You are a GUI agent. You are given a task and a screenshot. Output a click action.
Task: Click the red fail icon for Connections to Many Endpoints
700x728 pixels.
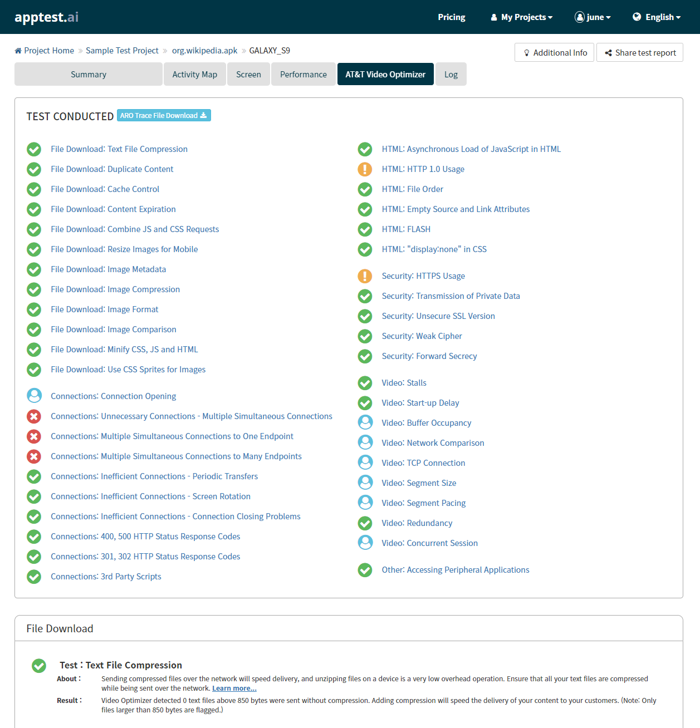point(34,456)
